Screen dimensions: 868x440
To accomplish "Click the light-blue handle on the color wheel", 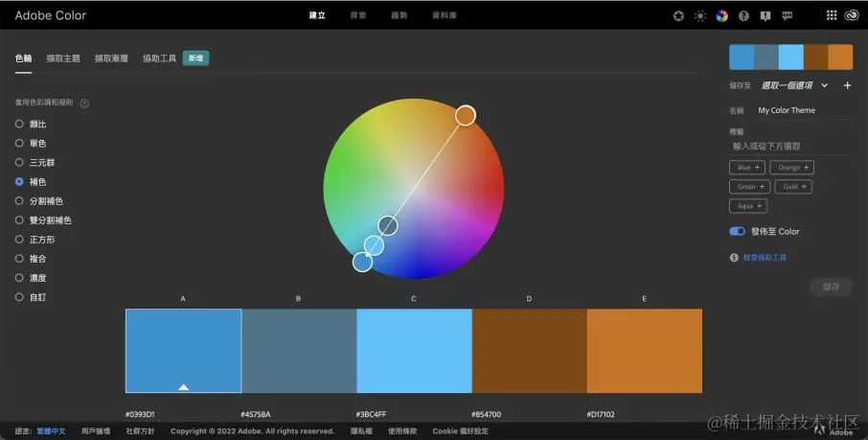I will point(375,245).
